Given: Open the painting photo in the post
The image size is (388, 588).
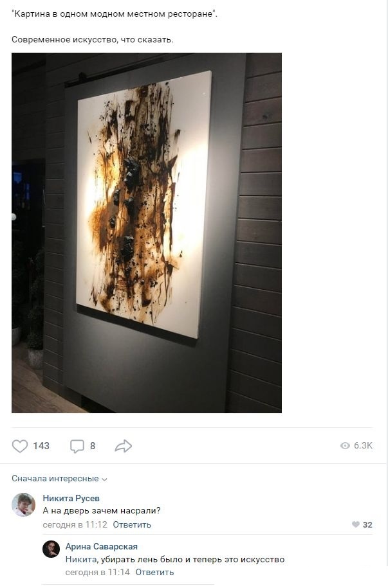Looking at the screenshot, I should tap(147, 233).
